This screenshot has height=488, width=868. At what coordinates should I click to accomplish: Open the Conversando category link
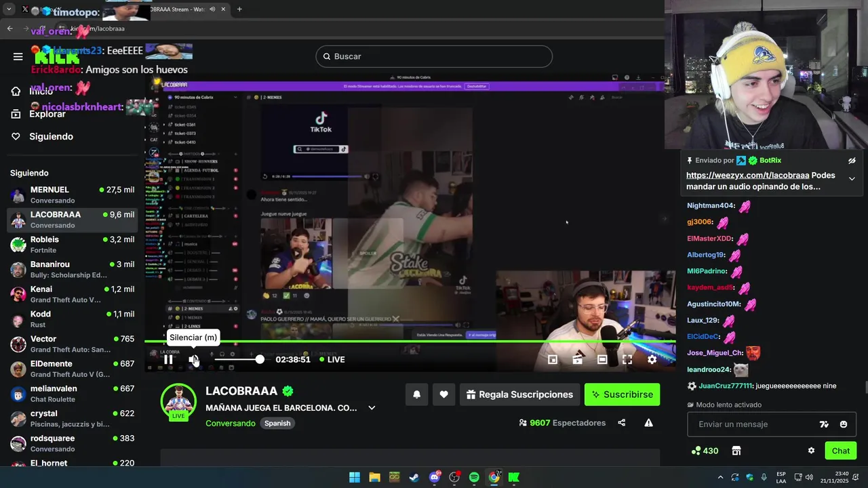231,423
